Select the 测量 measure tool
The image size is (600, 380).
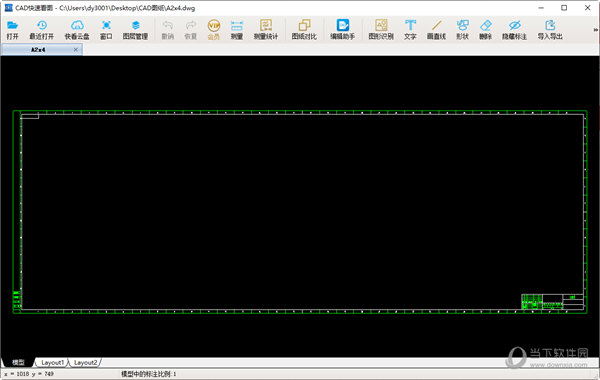[x=237, y=30]
